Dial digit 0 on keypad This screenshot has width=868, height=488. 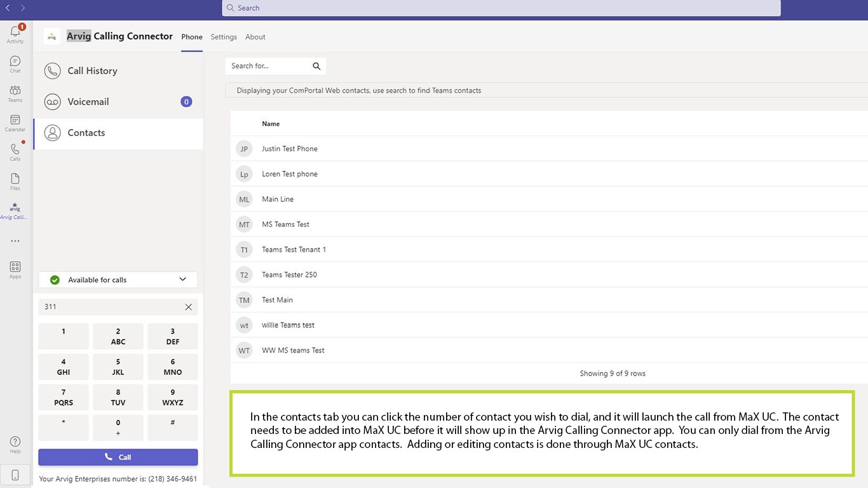118,428
